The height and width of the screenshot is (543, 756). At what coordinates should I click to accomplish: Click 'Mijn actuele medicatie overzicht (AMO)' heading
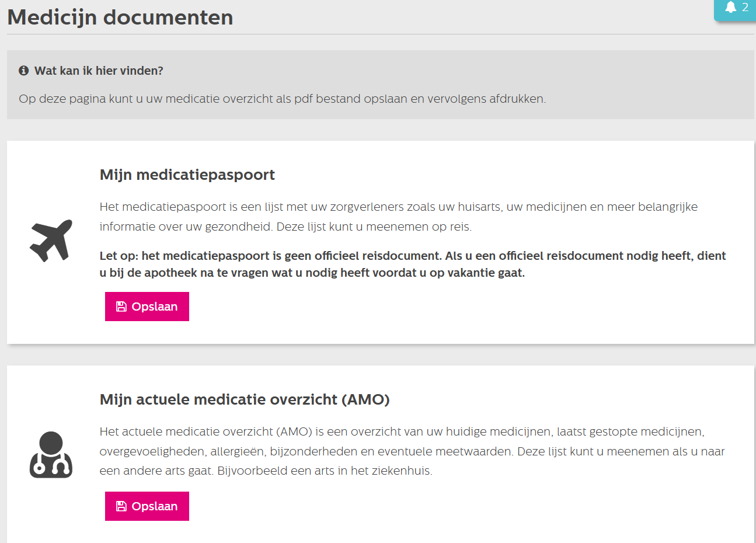coord(245,399)
